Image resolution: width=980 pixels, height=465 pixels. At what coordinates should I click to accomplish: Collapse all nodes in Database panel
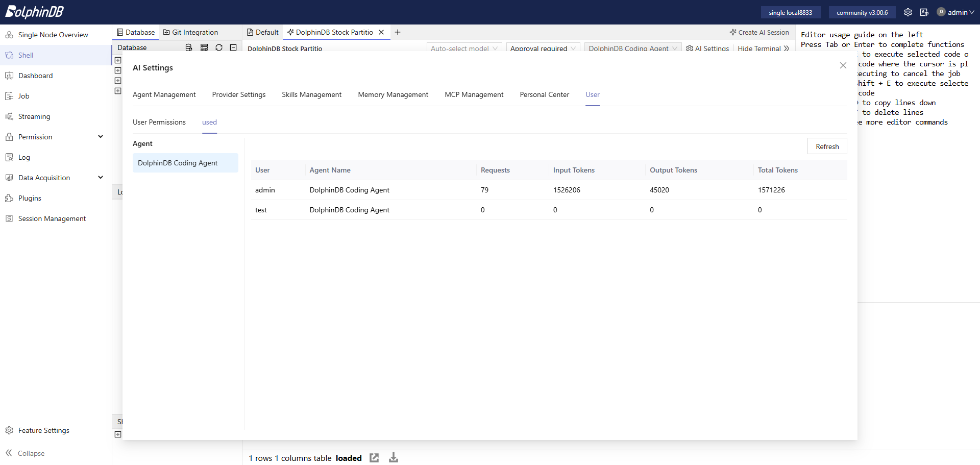point(233,47)
